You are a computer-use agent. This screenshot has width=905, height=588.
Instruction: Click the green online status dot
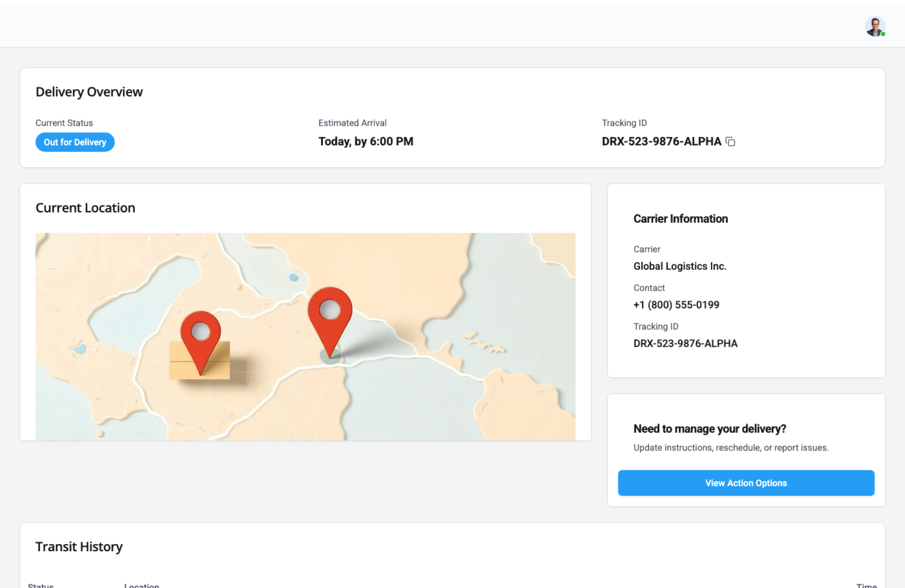[x=883, y=34]
